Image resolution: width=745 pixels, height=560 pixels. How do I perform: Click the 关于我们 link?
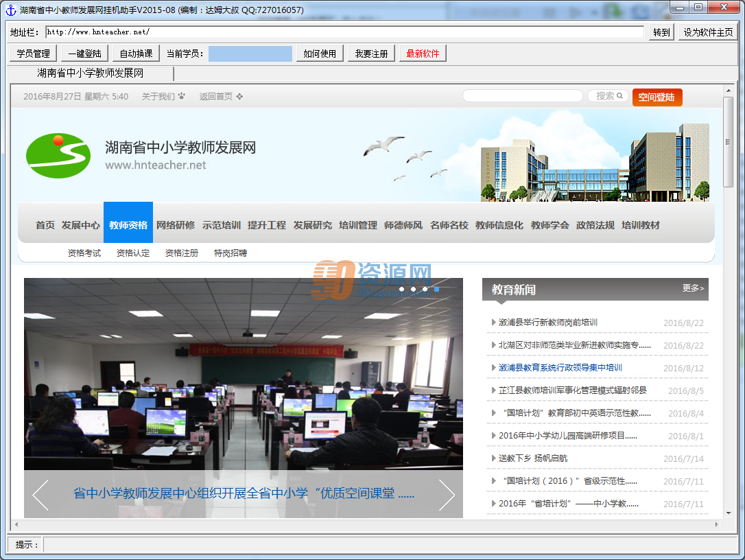(158, 97)
